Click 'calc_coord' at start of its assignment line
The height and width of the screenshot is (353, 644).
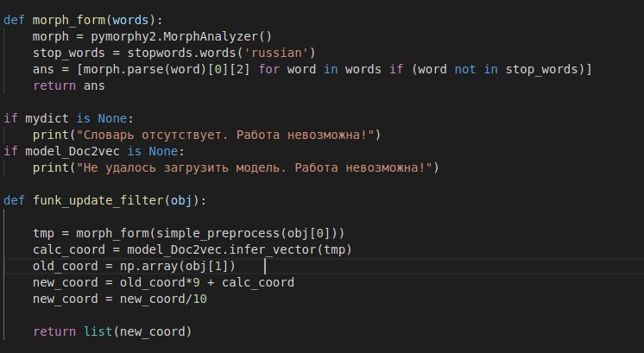69,250
